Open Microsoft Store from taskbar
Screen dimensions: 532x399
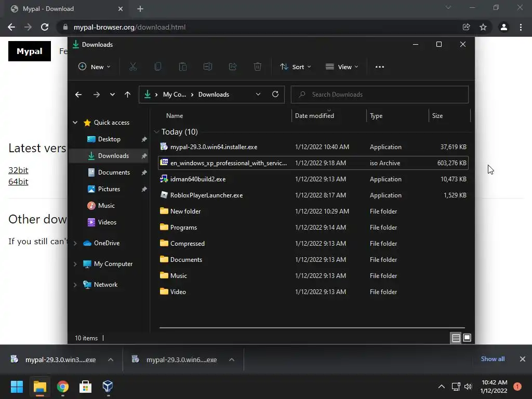click(x=85, y=387)
